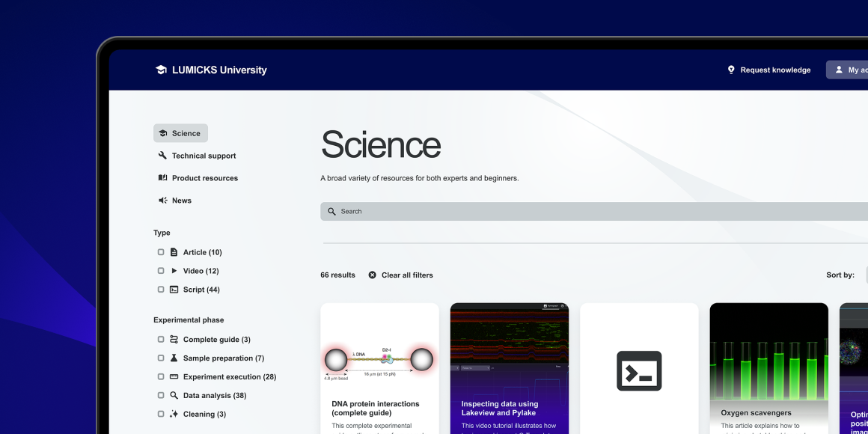Click the Inspecting data using Lakeview and Pylake title

(x=500, y=409)
